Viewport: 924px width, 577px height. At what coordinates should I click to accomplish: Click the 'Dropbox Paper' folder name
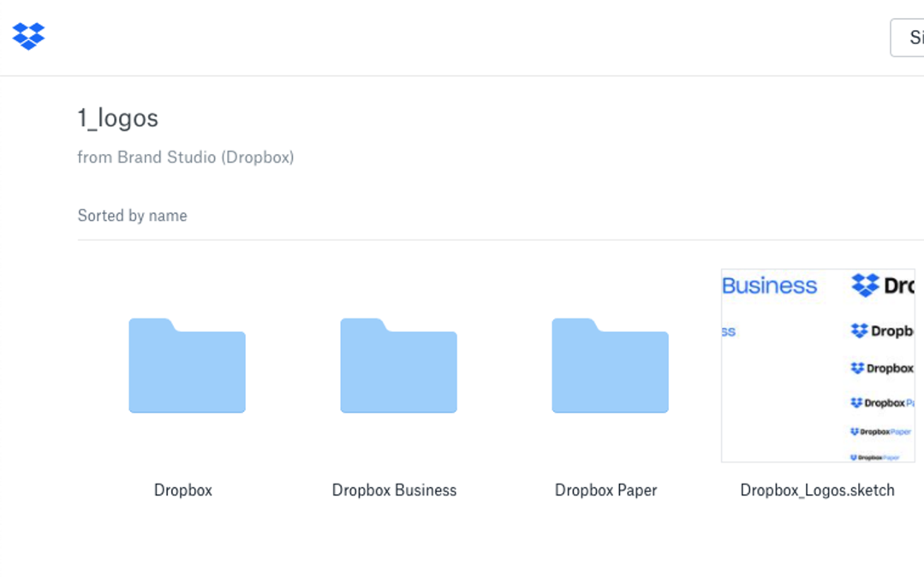(x=605, y=491)
